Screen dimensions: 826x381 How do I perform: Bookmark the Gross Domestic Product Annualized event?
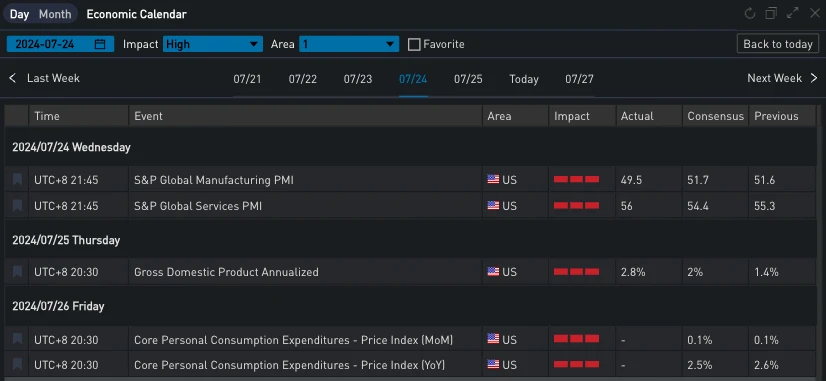point(17,272)
